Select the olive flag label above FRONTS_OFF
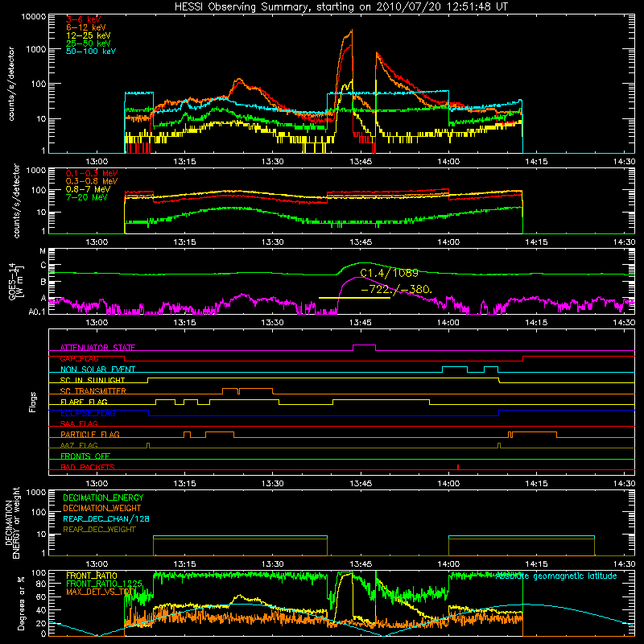This screenshot has width=644, height=644. click(79, 445)
